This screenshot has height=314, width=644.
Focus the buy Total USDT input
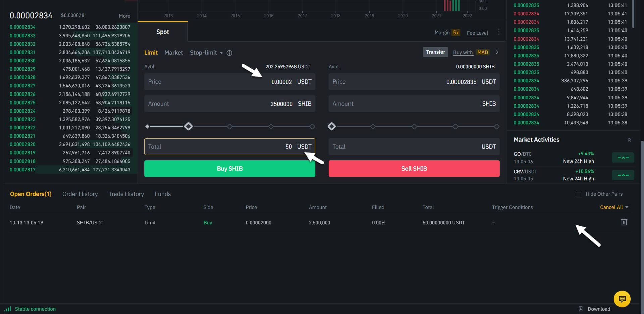click(x=230, y=147)
